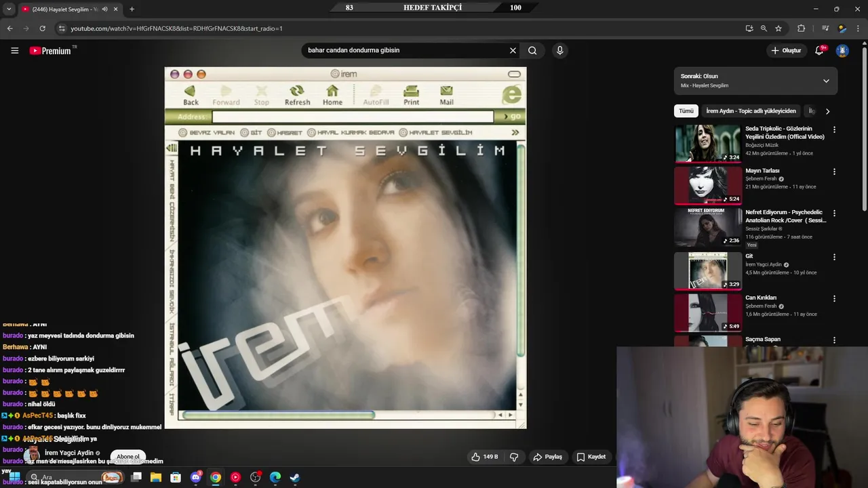Viewport: 868px width, 488px height.
Task: Open a new browser tab
Action: [x=132, y=9]
